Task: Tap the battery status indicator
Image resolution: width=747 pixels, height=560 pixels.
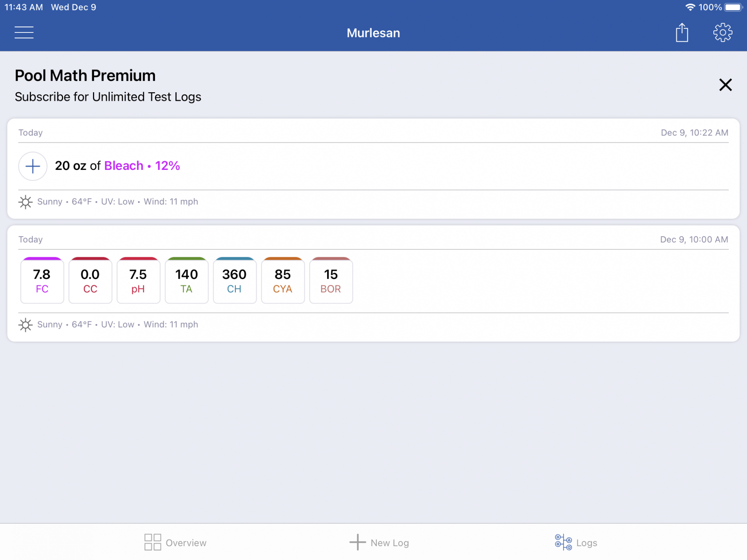Action: click(733, 7)
